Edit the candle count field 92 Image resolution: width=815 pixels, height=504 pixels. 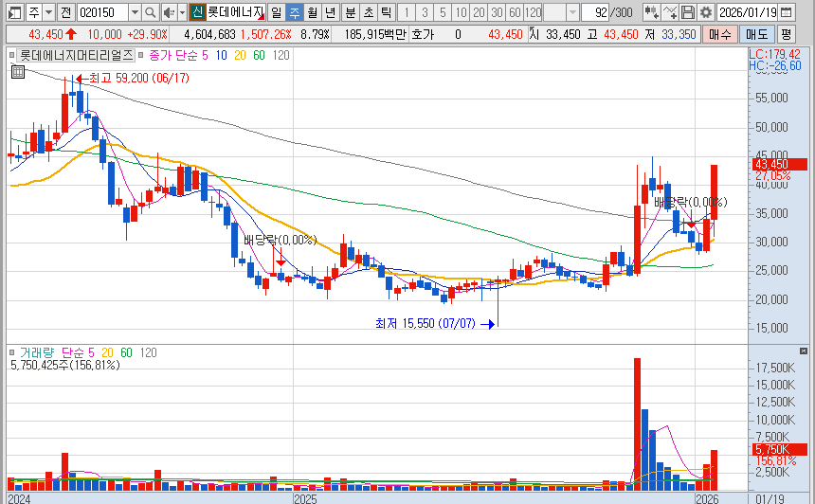[x=595, y=12]
